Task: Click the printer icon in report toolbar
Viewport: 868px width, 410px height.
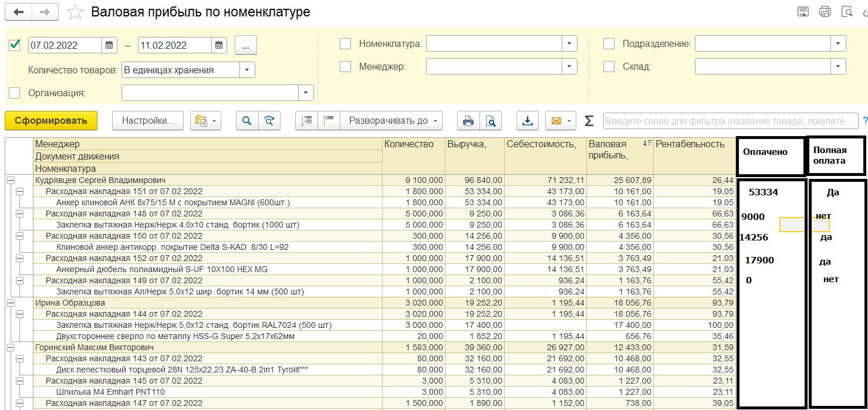Action: pyautogui.click(x=468, y=121)
